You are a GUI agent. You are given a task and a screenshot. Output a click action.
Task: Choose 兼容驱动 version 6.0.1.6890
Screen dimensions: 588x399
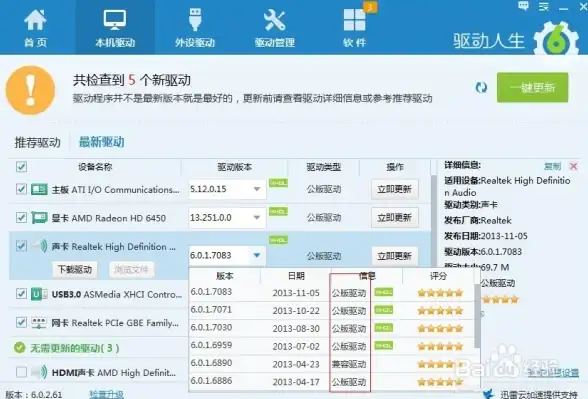[x=332, y=364]
